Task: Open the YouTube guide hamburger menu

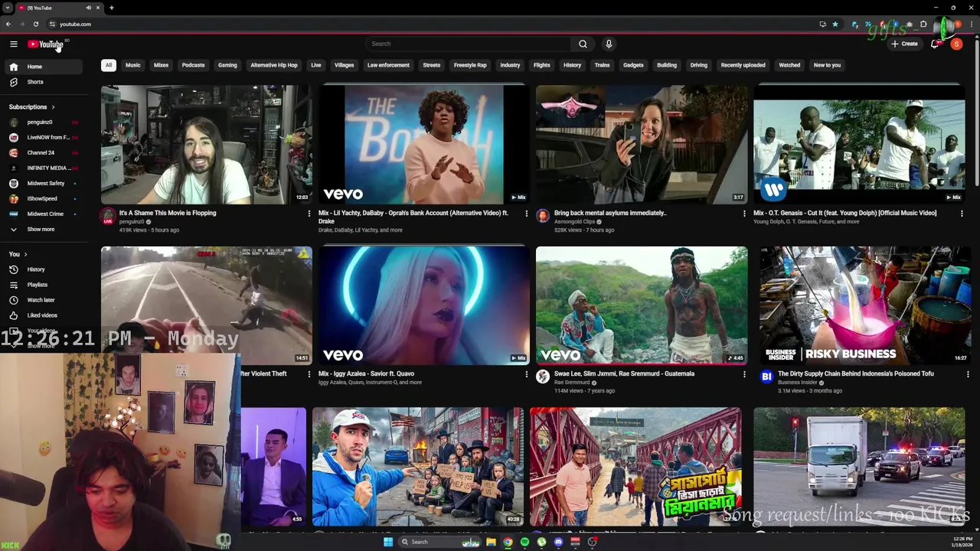Action: 13,44
